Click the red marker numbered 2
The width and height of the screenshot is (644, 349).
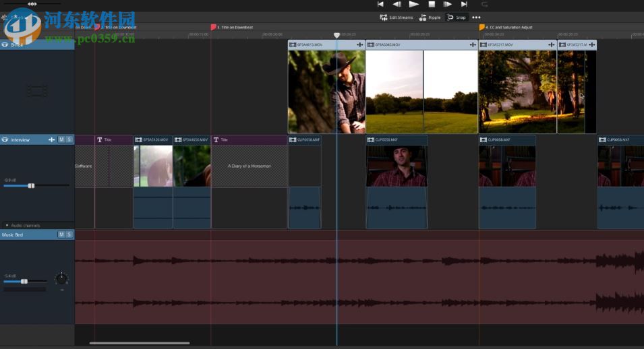[x=97, y=27]
